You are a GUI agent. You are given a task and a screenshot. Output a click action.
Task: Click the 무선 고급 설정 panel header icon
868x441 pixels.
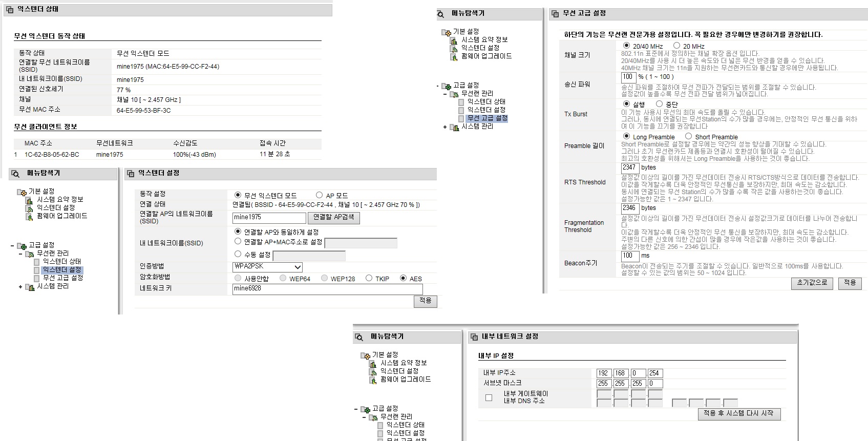[555, 14]
